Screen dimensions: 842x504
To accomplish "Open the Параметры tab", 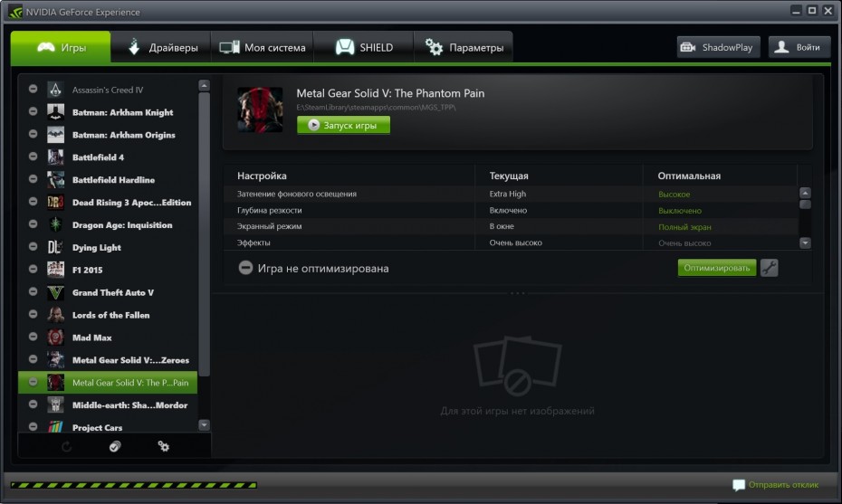I will point(464,47).
